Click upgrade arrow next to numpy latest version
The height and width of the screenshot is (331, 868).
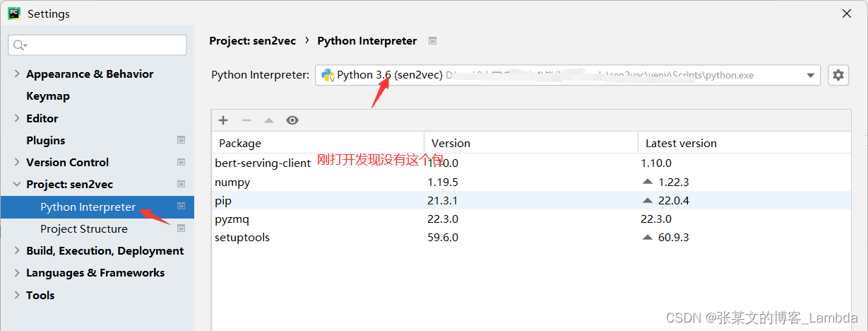coord(648,182)
